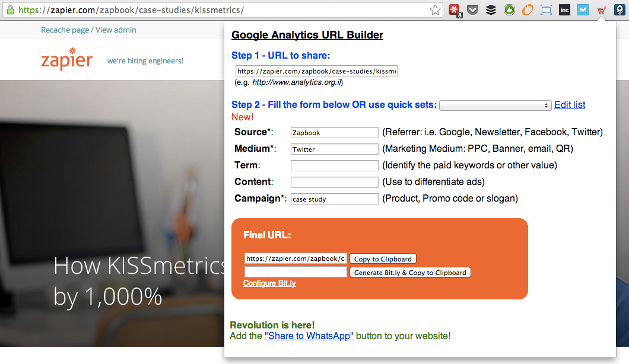Open the quick sets dropdown

click(495, 106)
